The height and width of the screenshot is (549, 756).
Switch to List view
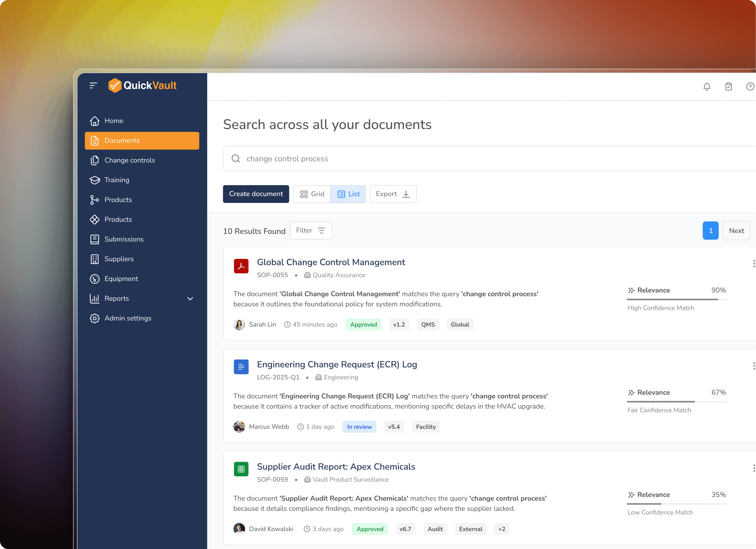point(348,194)
